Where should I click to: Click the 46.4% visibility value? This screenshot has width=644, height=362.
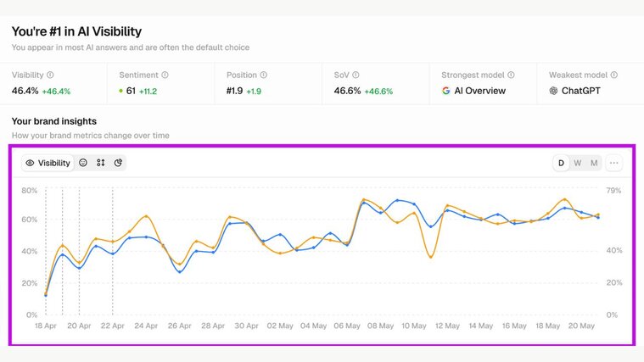coord(25,91)
